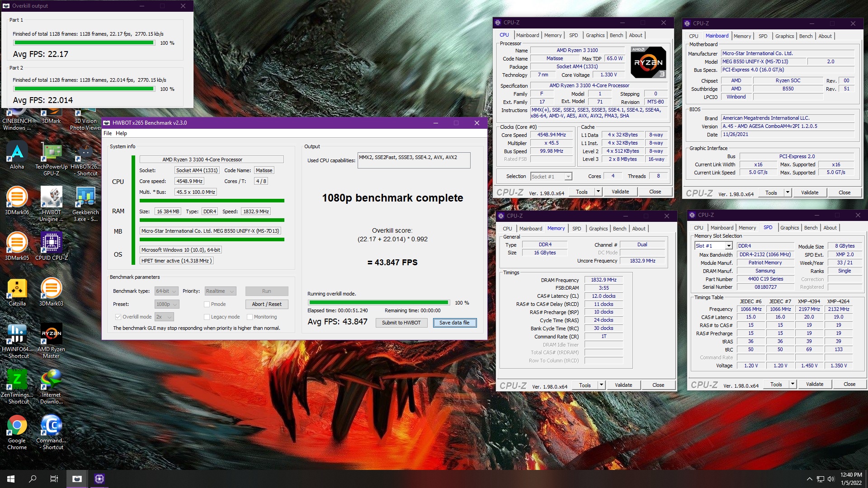
Task: Open Help menu in HWBOT x265
Action: coord(121,133)
